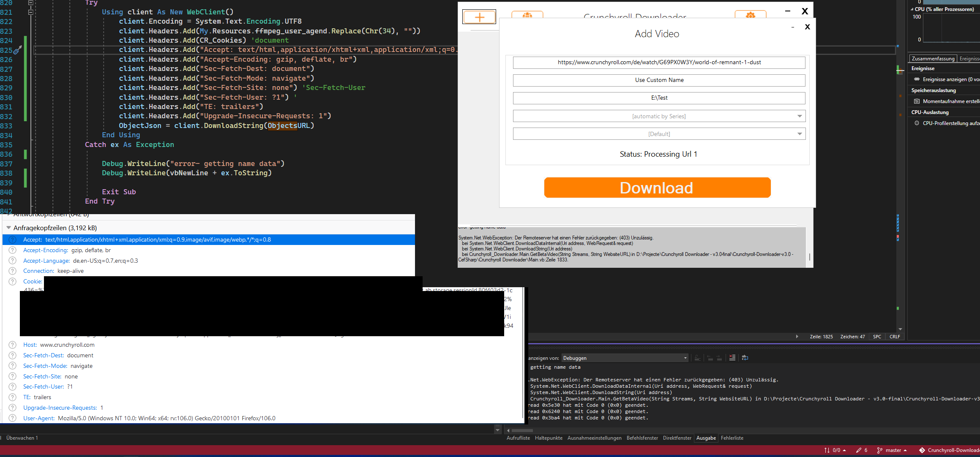Click the Crunchyroll-Downloader repository icon

click(922, 450)
